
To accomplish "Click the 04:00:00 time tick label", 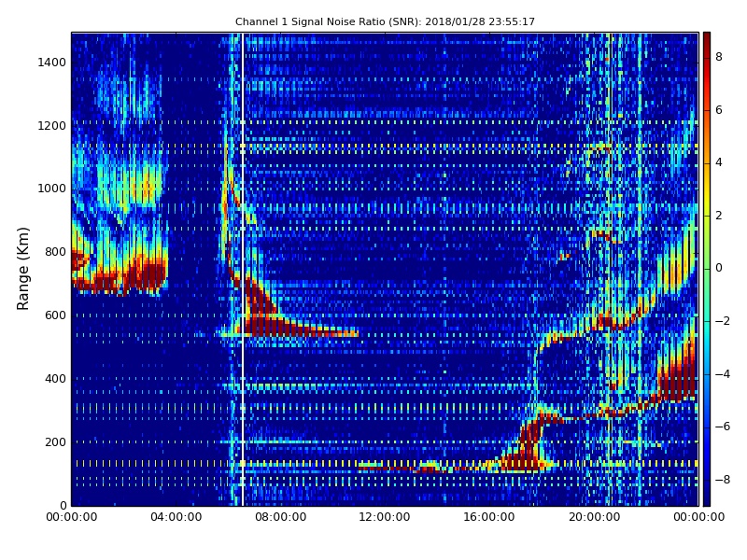I will (176, 517).
